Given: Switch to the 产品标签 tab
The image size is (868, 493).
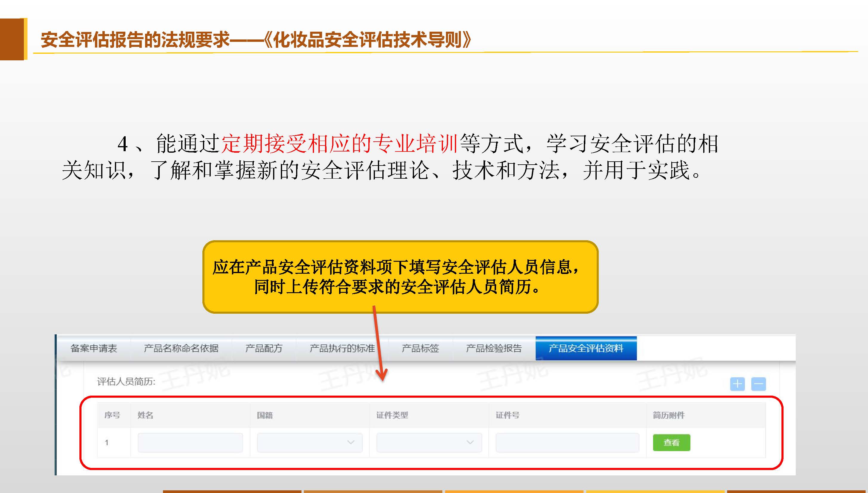Looking at the screenshot, I should click(x=420, y=348).
